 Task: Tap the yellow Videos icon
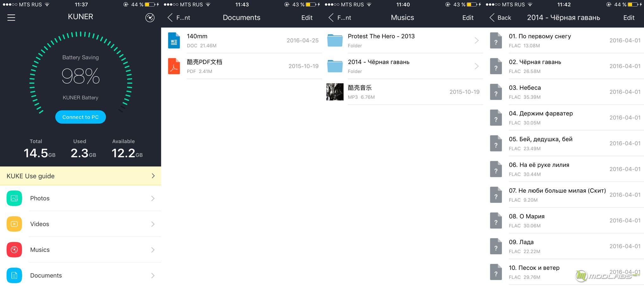click(14, 224)
